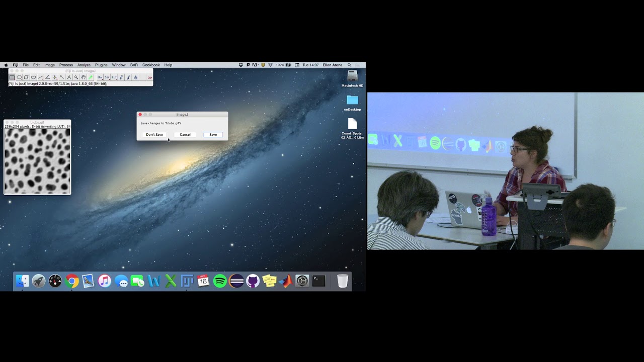
Task: Open the BAR menu
Action: tap(134, 65)
